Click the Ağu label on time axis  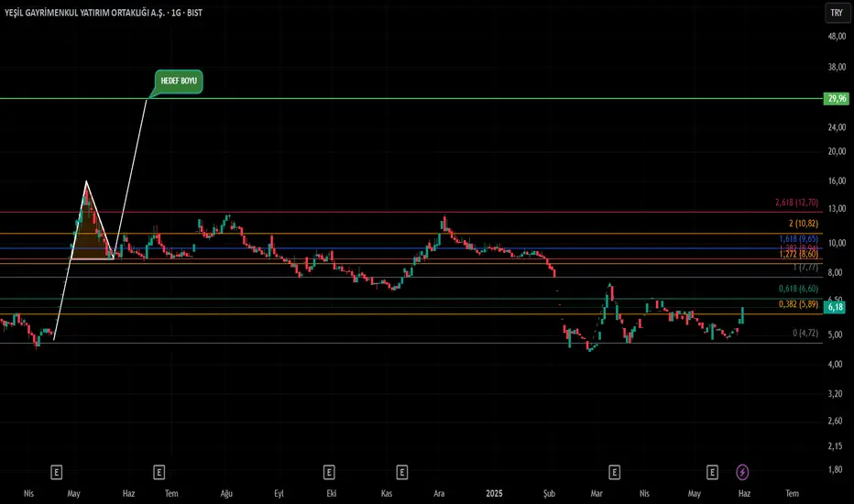tap(226, 493)
